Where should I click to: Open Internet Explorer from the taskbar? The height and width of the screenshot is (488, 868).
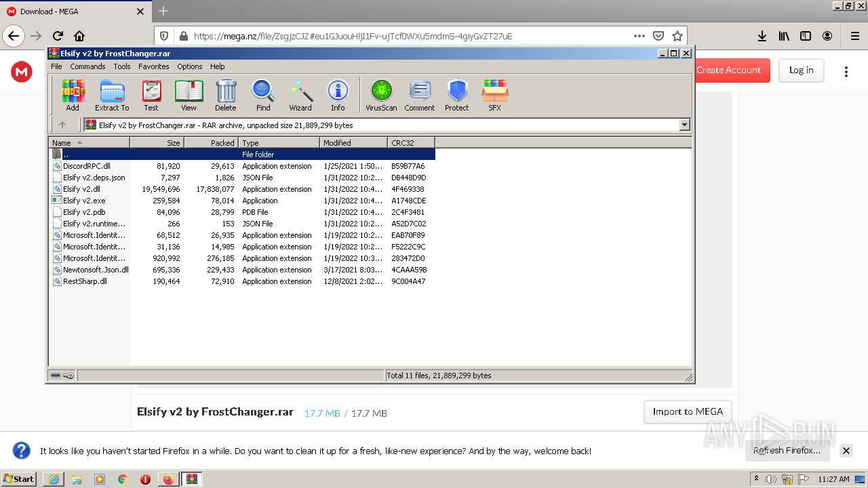tap(54, 479)
